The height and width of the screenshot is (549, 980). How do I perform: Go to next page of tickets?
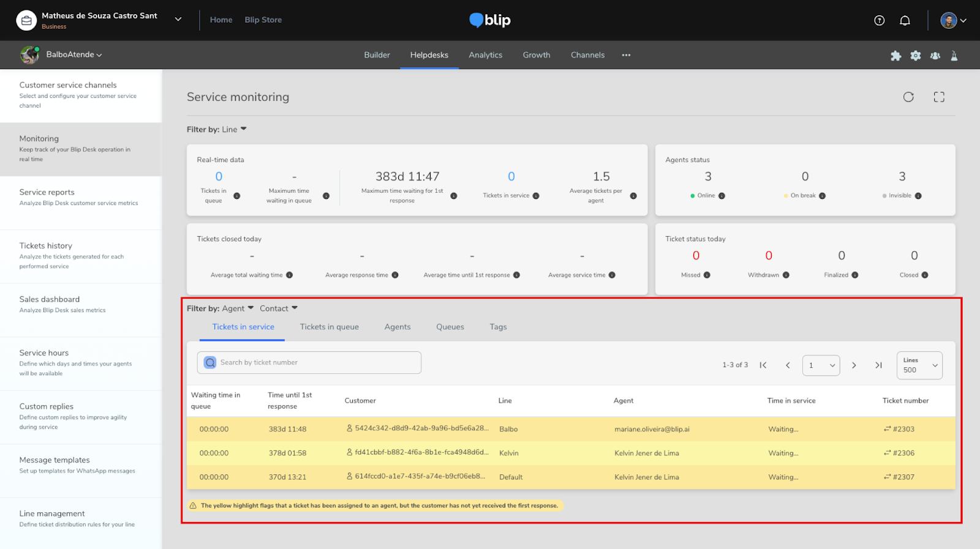click(854, 365)
